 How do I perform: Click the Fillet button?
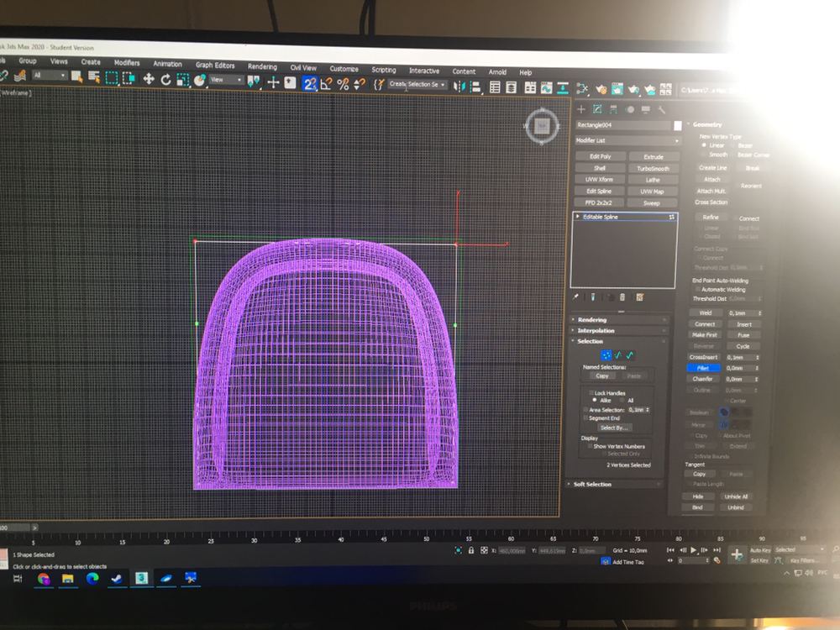(x=703, y=368)
